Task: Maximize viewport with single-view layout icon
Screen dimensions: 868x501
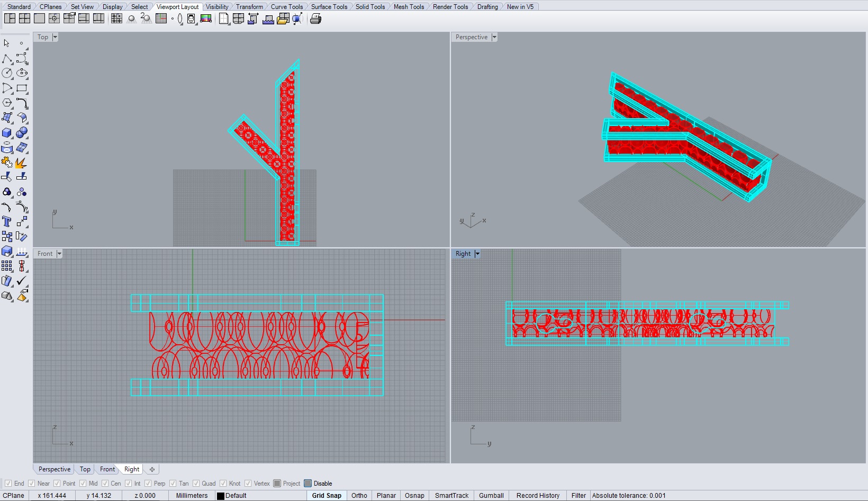Action: coord(40,19)
